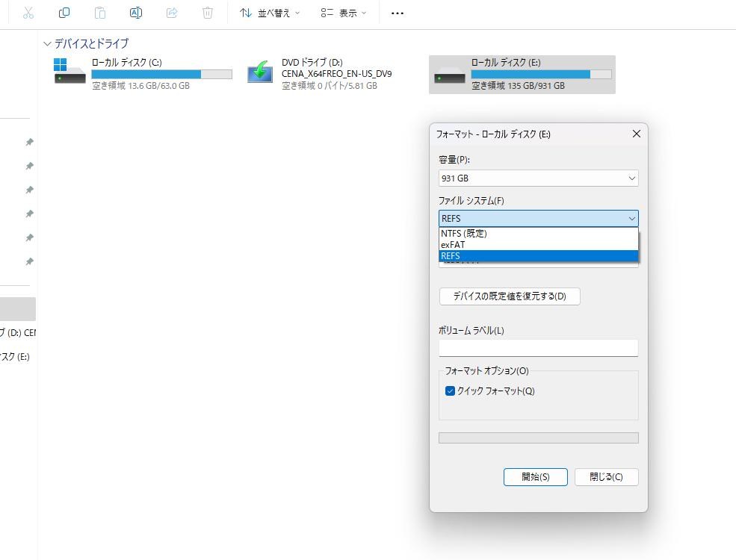Click the Share icon in toolbar

point(172,13)
